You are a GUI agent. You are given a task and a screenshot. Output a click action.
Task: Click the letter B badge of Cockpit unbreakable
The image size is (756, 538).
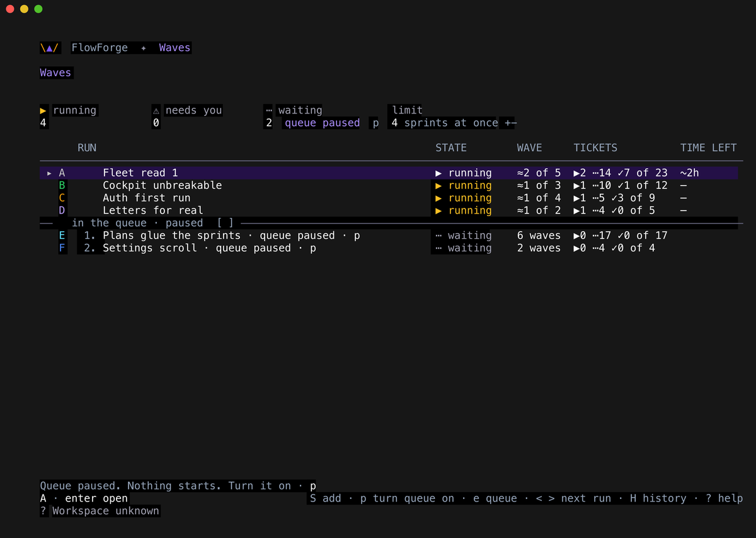62,185
